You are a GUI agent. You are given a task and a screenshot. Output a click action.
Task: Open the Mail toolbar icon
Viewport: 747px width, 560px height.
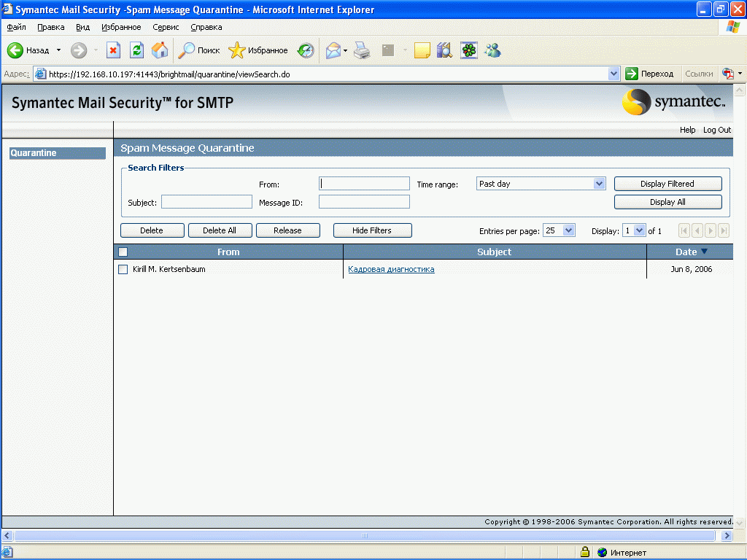point(333,50)
